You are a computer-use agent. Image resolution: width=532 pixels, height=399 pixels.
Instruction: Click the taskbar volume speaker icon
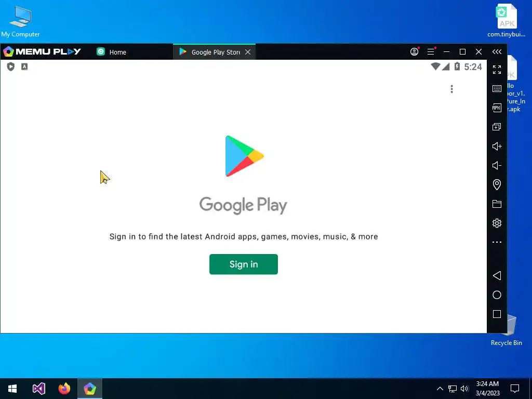(x=464, y=389)
